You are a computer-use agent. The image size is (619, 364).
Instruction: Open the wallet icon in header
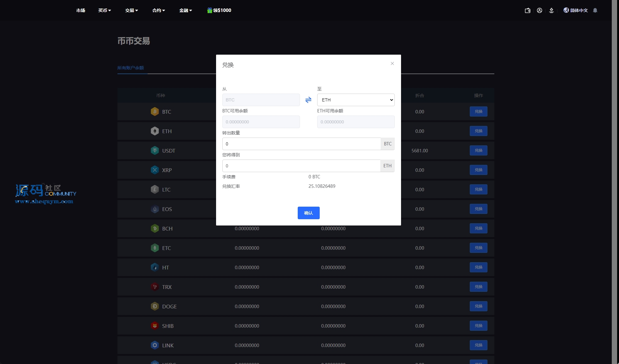pyautogui.click(x=528, y=10)
